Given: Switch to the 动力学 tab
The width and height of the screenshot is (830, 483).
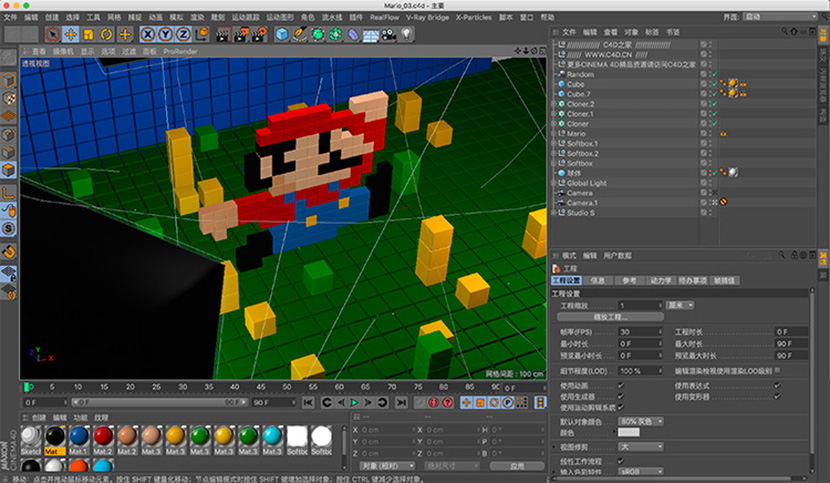Looking at the screenshot, I should click(661, 281).
